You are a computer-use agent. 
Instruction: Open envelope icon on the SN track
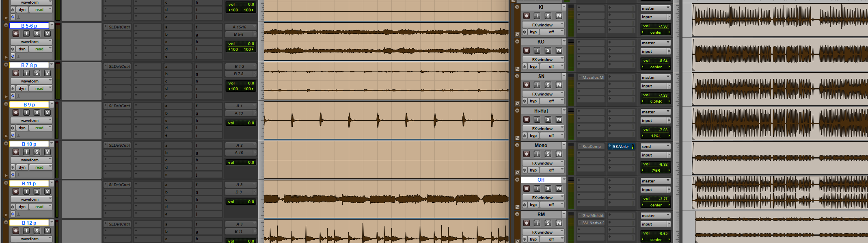pyautogui.click(x=518, y=104)
